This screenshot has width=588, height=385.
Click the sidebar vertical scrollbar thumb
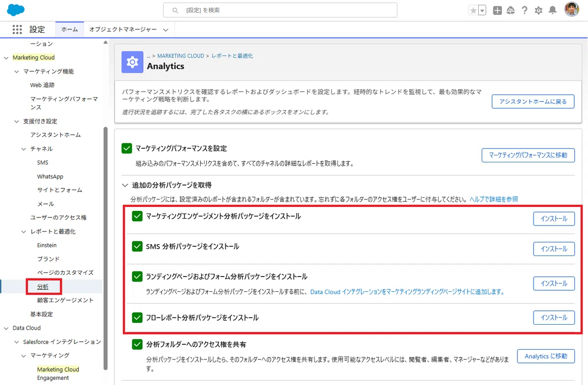(105, 248)
